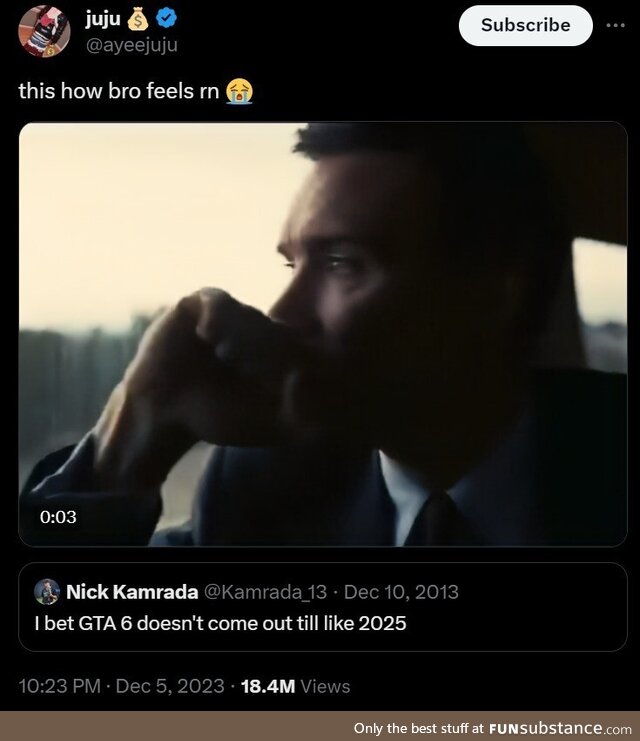Viewport: 640px width, 741px height.
Task: Click the money bag emoji in name
Action: tap(138, 19)
